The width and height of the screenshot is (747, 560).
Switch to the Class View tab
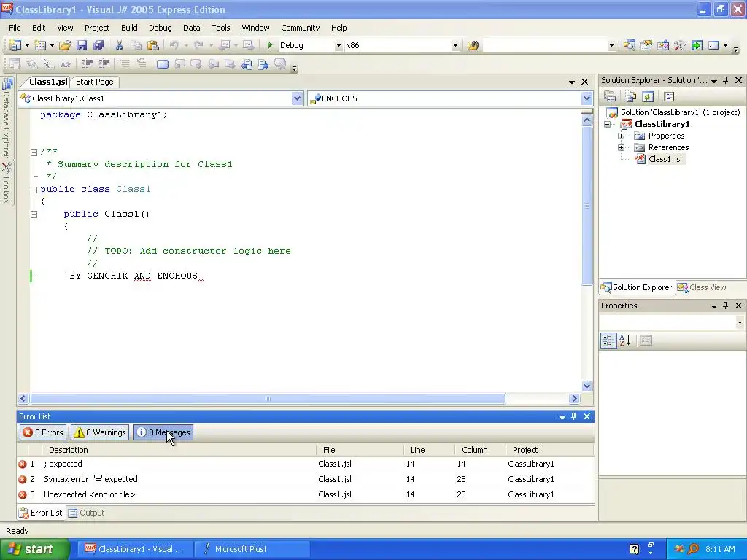pos(702,287)
